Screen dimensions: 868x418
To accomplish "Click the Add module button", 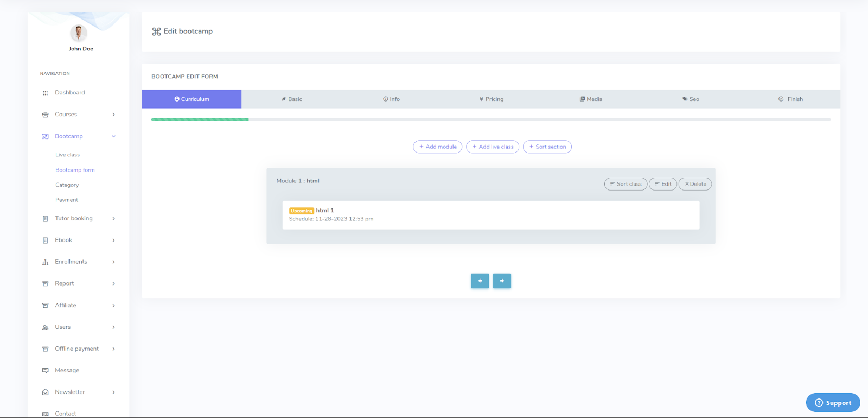I will [x=437, y=147].
